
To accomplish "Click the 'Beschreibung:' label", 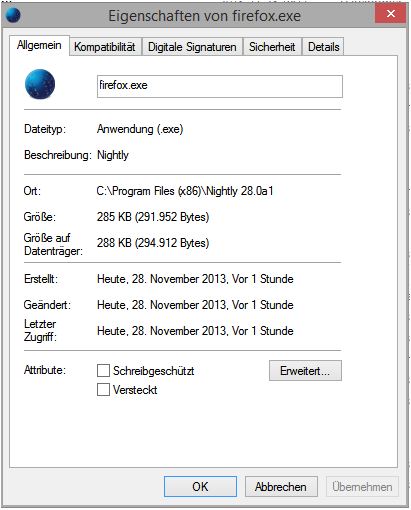I will coord(57,155).
